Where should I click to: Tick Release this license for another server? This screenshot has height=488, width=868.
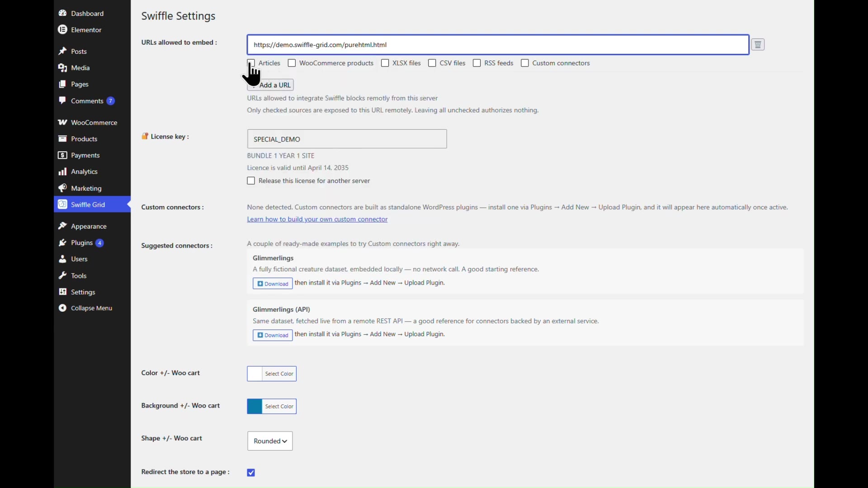click(x=251, y=181)
